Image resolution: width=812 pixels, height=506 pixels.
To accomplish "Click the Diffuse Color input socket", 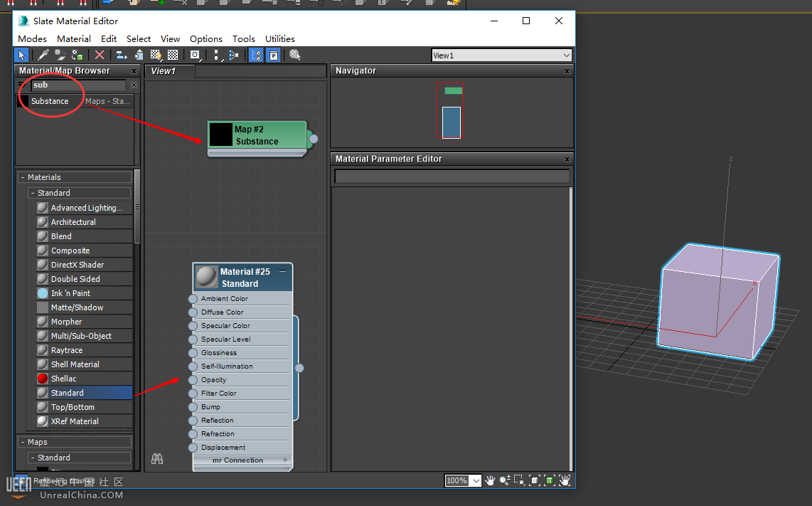I will pos(193,312).
